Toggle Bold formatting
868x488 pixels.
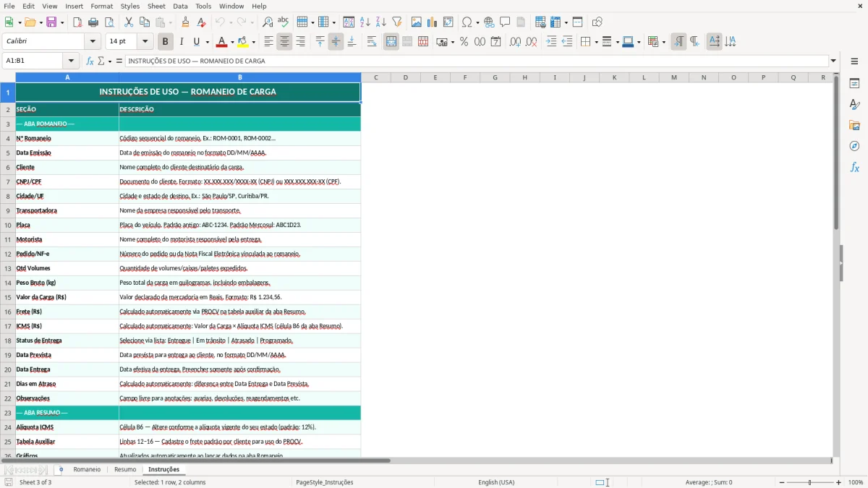[x=165, y=42]
